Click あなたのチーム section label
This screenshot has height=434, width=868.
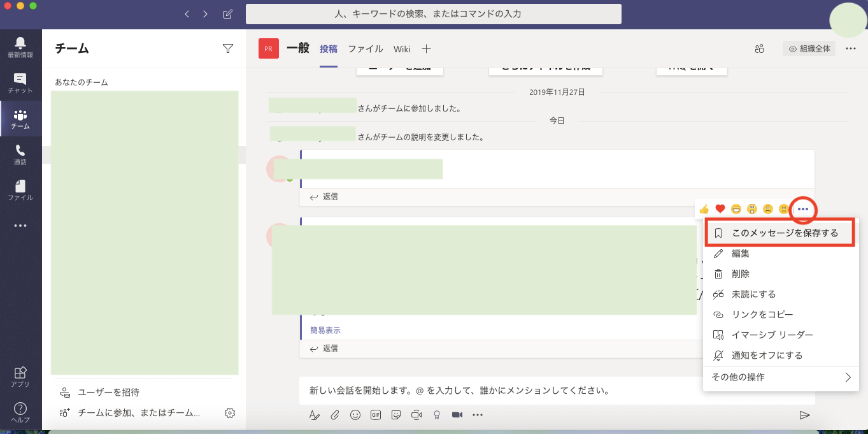point(82,82)
